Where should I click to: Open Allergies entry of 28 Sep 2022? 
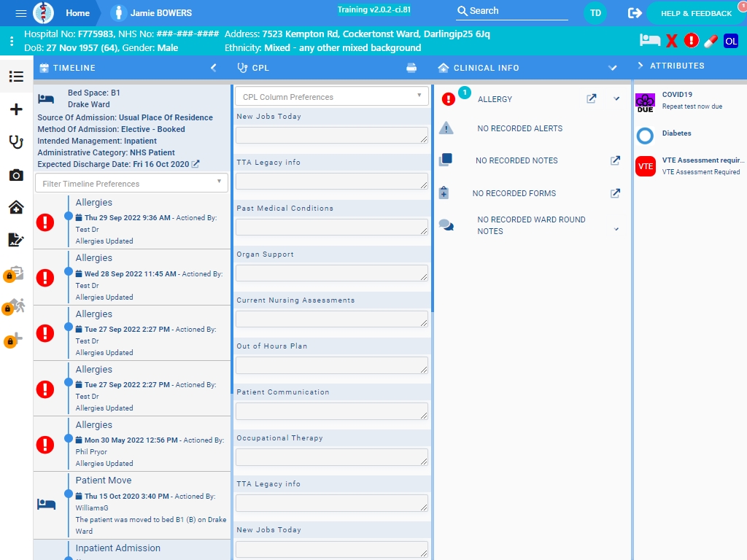[132, 277]
